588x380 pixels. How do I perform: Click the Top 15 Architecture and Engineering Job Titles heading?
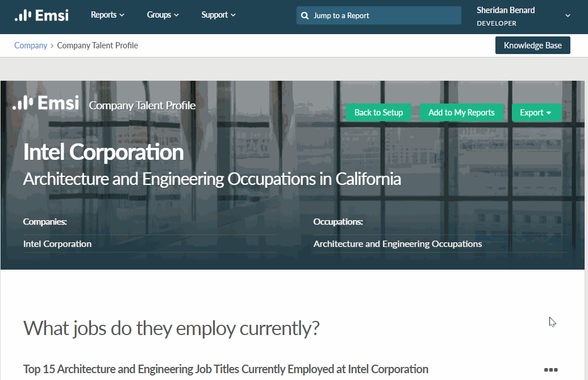pyautogui.click(x=226, y=369)
